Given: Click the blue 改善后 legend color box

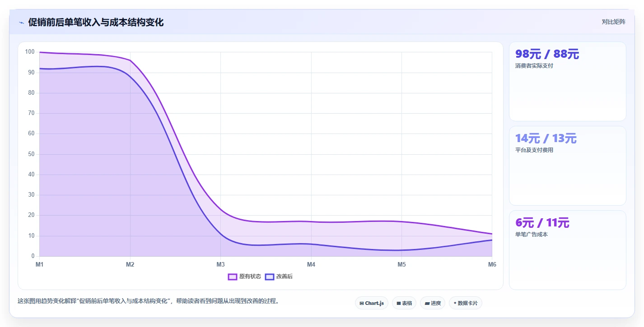Looking at the screenshot, I should click(270, 276).
